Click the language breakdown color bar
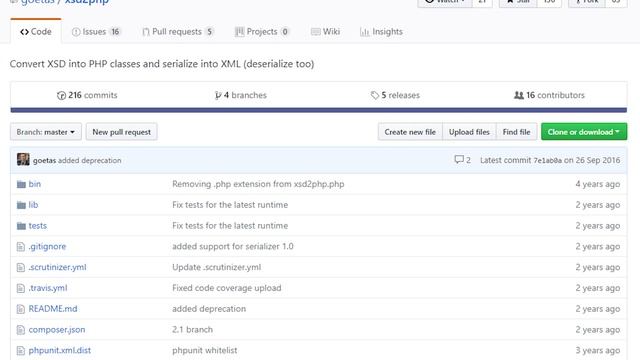This screenshot has height=360, width=640. click(318, 110)
